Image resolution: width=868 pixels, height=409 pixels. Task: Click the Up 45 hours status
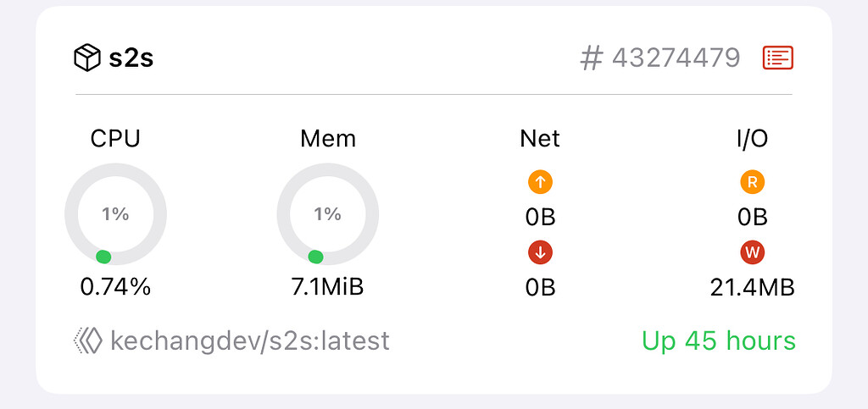pos(719,341)
